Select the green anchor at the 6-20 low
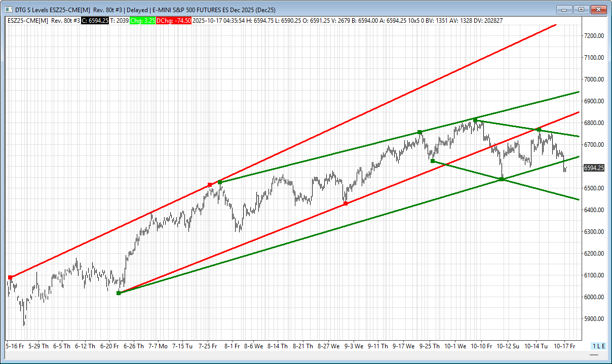Viewport: 612px width, 364px height. [x=119, y=293]
